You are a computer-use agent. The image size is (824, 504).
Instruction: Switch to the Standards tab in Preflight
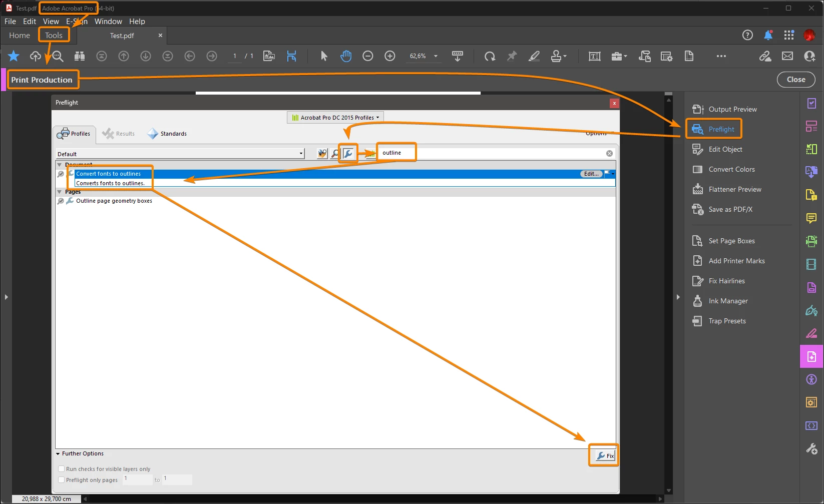(167, 134)
